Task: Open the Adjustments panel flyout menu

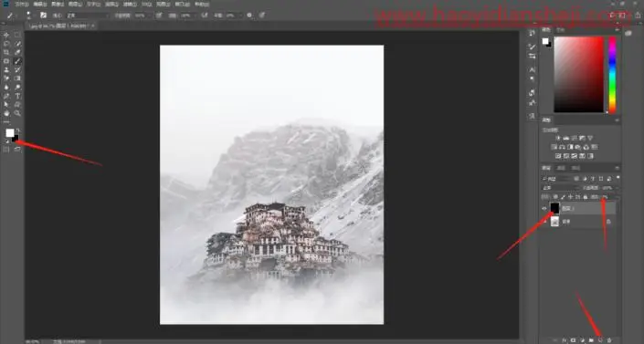Action: [x=617, y=120]
